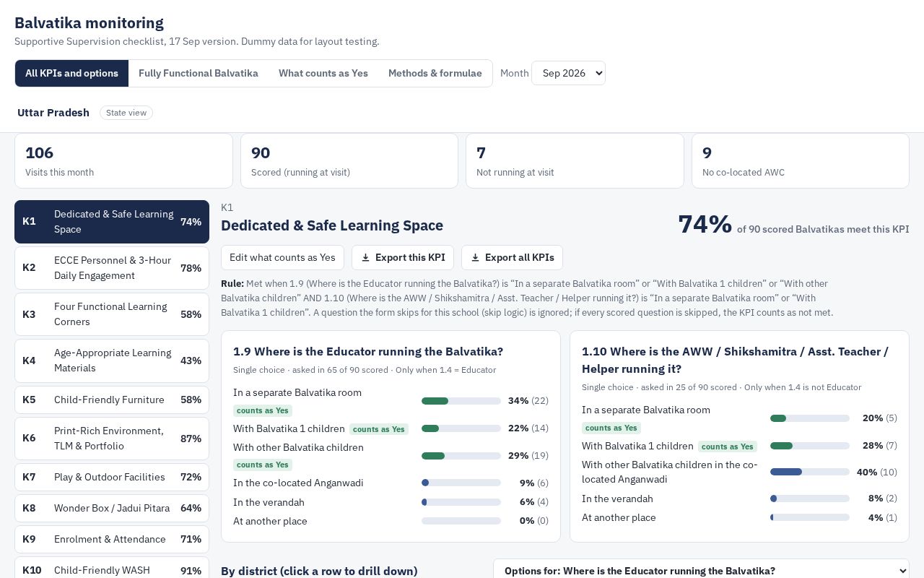The image size is (924, 578).
Task: Click the Not running at visit card
Action: (575, 160)
